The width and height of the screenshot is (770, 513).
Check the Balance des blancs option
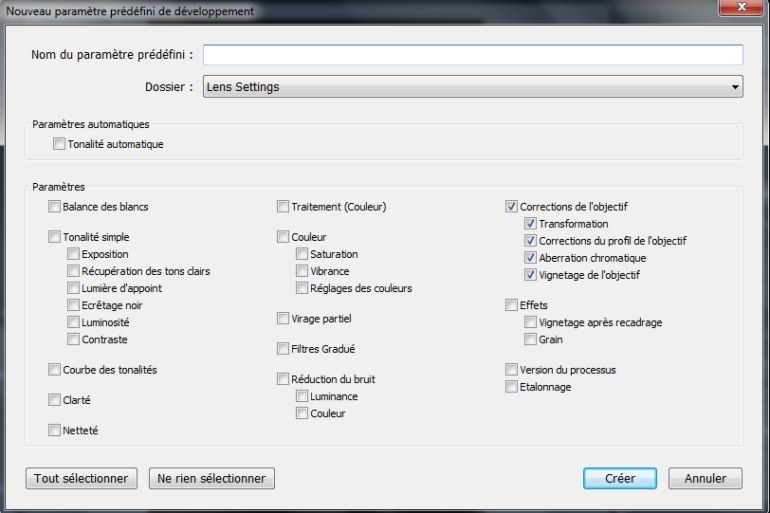[x=54, y=207]
